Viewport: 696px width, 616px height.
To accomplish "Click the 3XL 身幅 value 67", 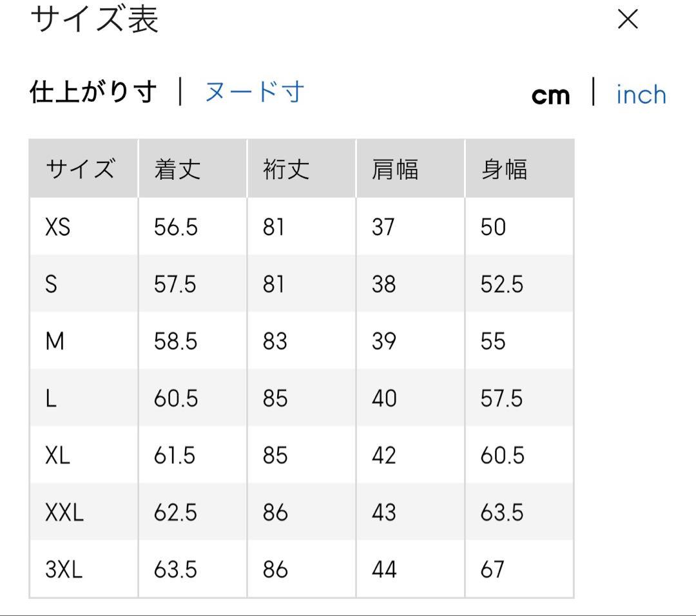I will [492, 570].
